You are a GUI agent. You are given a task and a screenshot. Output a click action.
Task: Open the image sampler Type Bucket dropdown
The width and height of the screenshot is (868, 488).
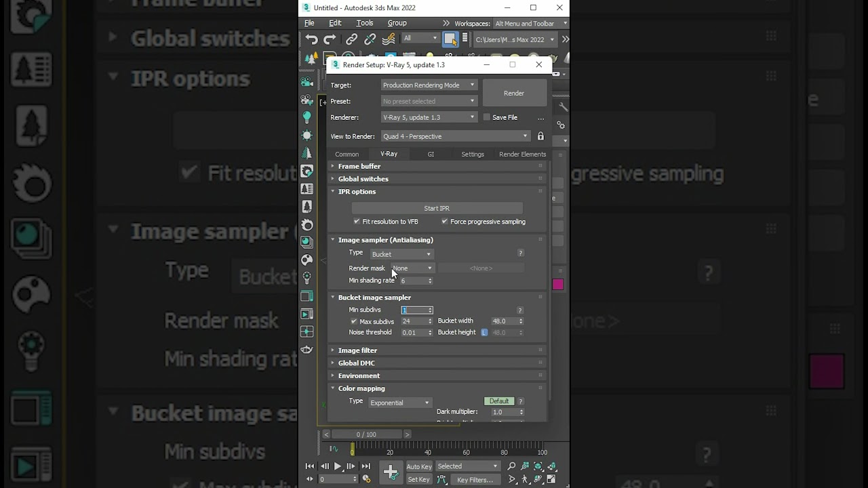click(401, 254)
